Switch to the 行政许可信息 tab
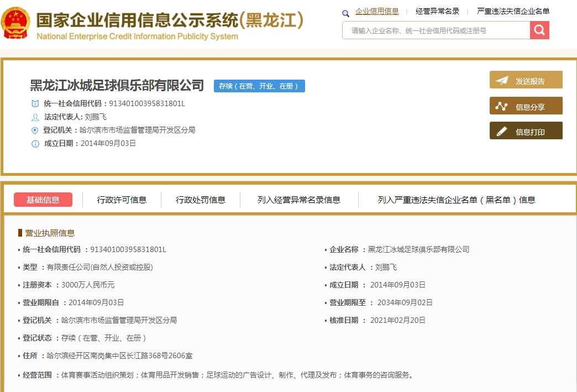Viewport: 577px width, 392px height. (x=122, y=200)
